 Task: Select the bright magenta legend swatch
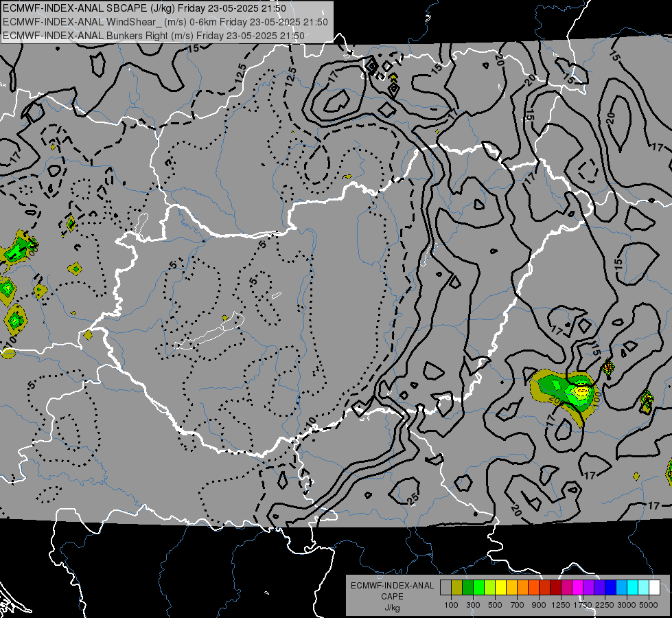[x=578, y=587]
